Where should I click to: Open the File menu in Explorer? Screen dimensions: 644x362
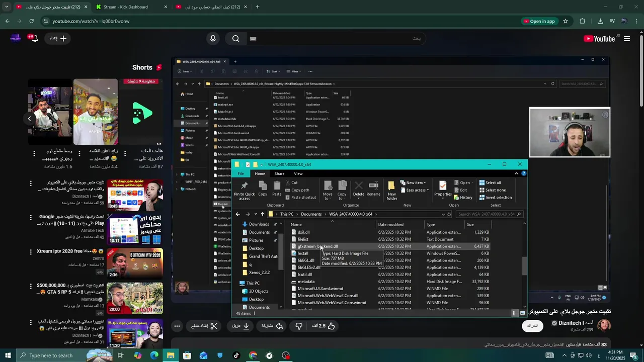241,173
